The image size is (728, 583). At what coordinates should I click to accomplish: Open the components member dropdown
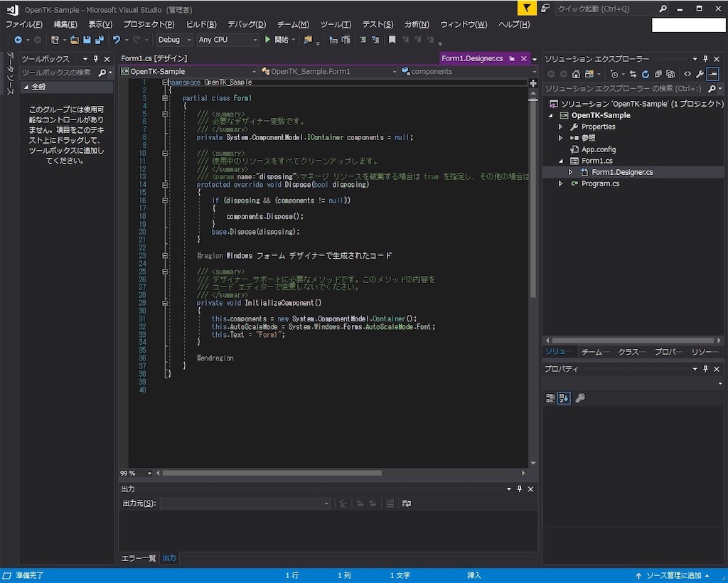(x=469, y=72)
